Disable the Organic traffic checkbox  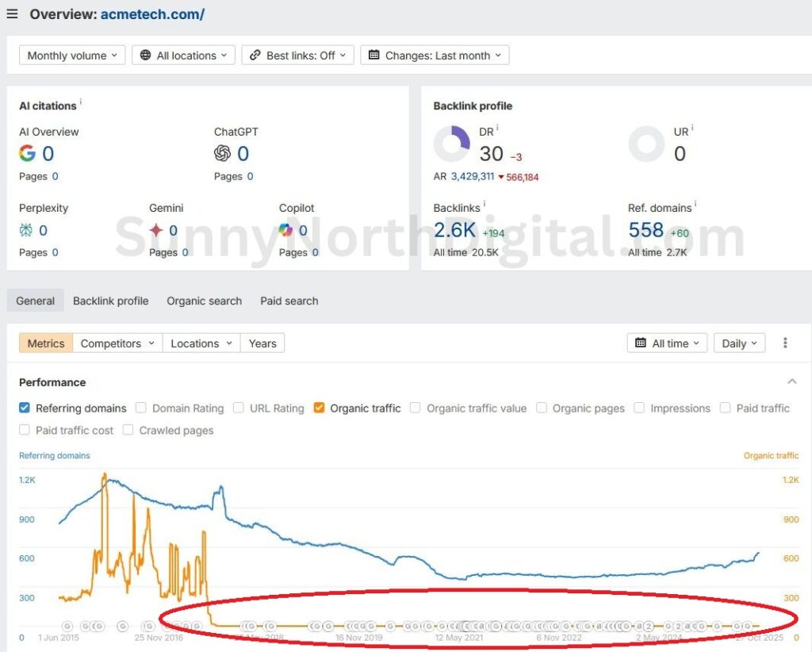(x=319, y=408)
